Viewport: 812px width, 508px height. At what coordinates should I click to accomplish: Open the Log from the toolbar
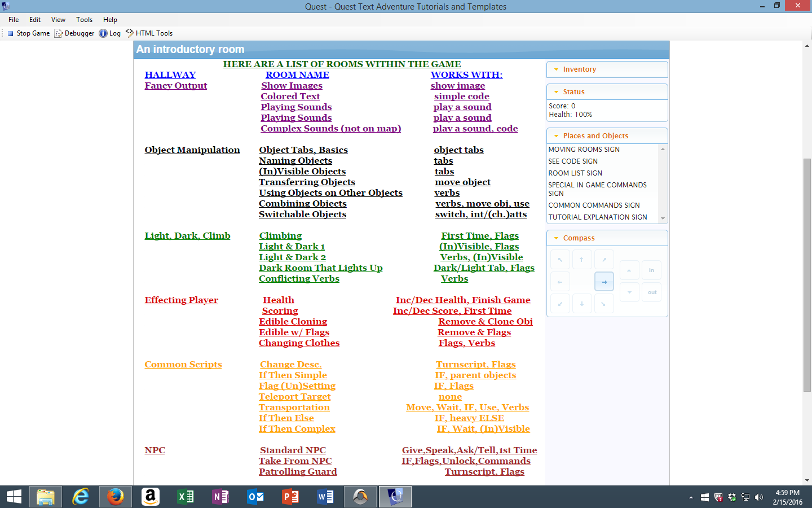(111, 33)
